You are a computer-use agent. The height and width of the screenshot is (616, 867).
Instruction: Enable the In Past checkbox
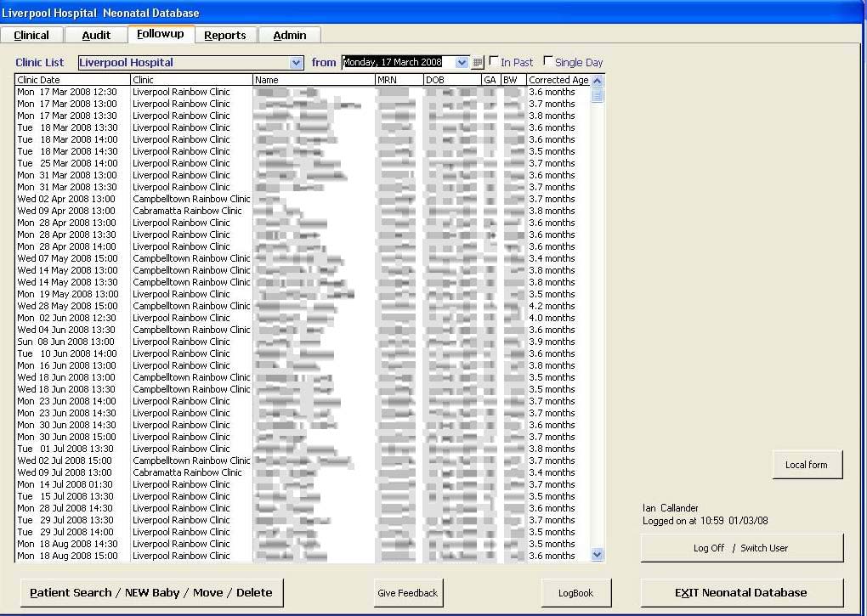pyautogui.click(x=494, y=62)
